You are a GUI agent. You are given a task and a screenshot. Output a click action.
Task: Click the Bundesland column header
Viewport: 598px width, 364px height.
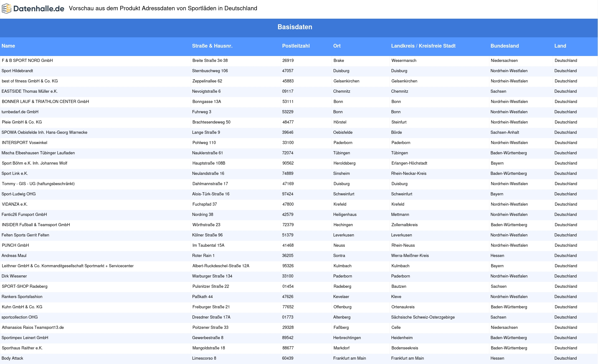(505, 46)
